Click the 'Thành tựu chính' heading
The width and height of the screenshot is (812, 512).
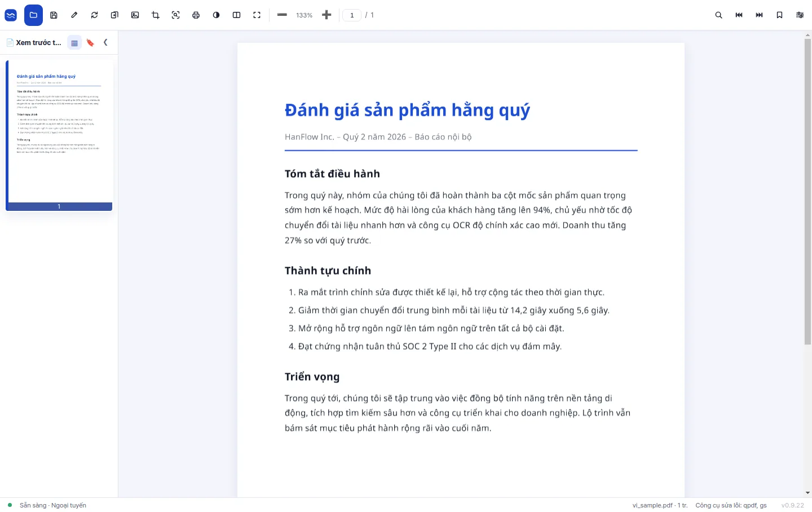pos(328,271)
